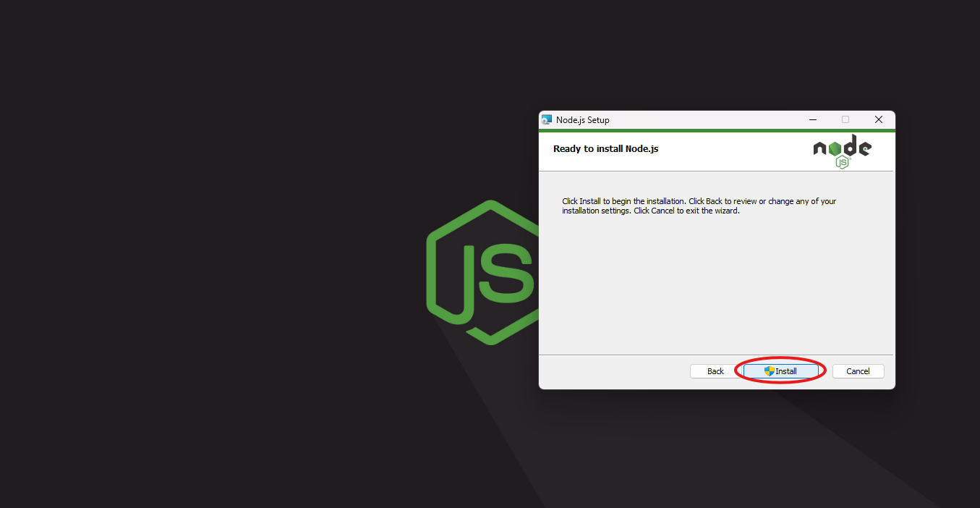The height and width of the screenshot is (508, 980).
Task: Click the node wordmark logo in the header
Action: [x=842, y=147]
